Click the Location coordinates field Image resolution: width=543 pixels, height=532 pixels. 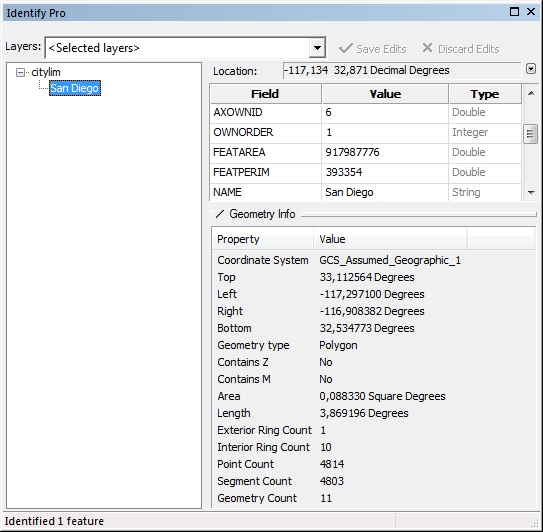tap(402, 70)
